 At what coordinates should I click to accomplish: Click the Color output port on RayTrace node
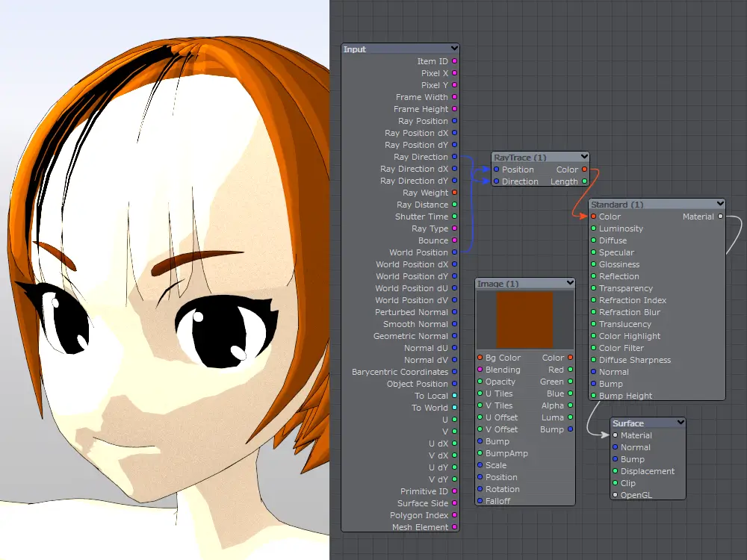point(584,169)
